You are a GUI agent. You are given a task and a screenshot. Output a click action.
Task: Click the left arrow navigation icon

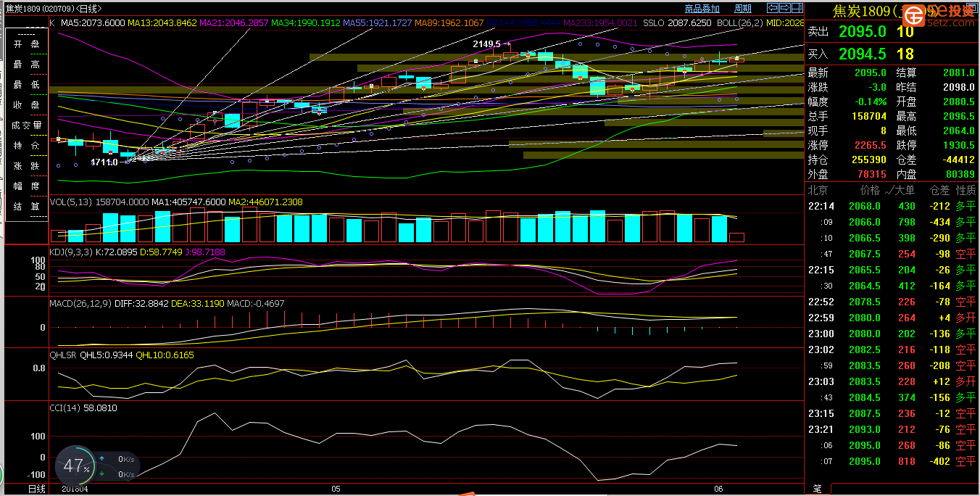point(773,8)
